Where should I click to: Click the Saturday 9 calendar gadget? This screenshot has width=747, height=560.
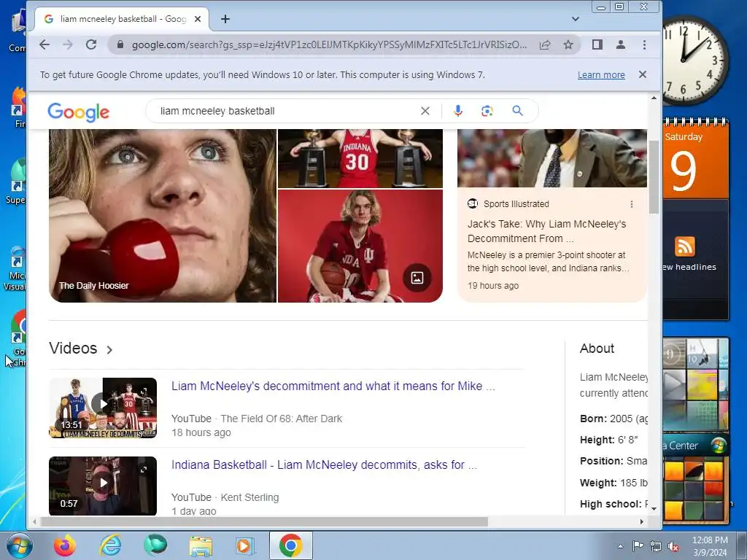(x=695, y=158)
